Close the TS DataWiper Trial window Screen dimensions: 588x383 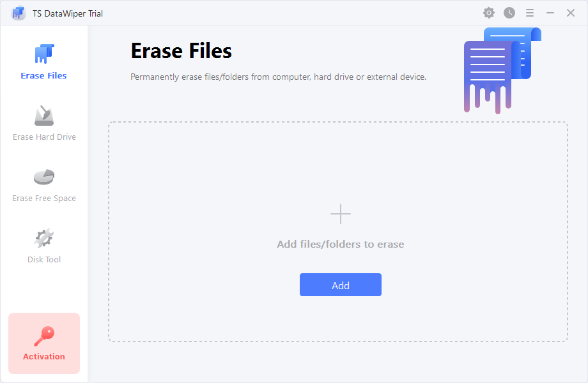(x=571, y=13)
